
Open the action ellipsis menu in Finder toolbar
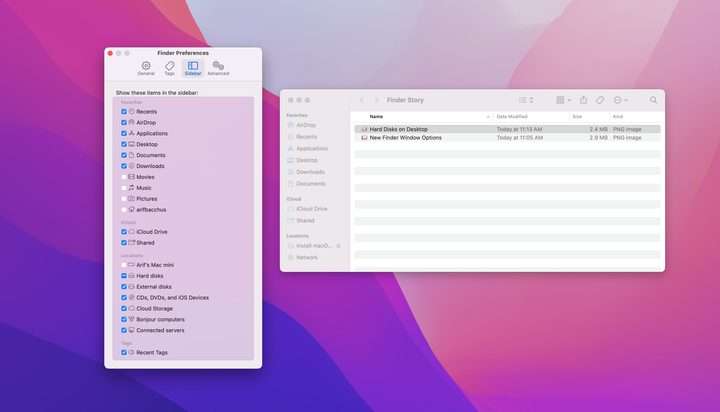point(621,100)
